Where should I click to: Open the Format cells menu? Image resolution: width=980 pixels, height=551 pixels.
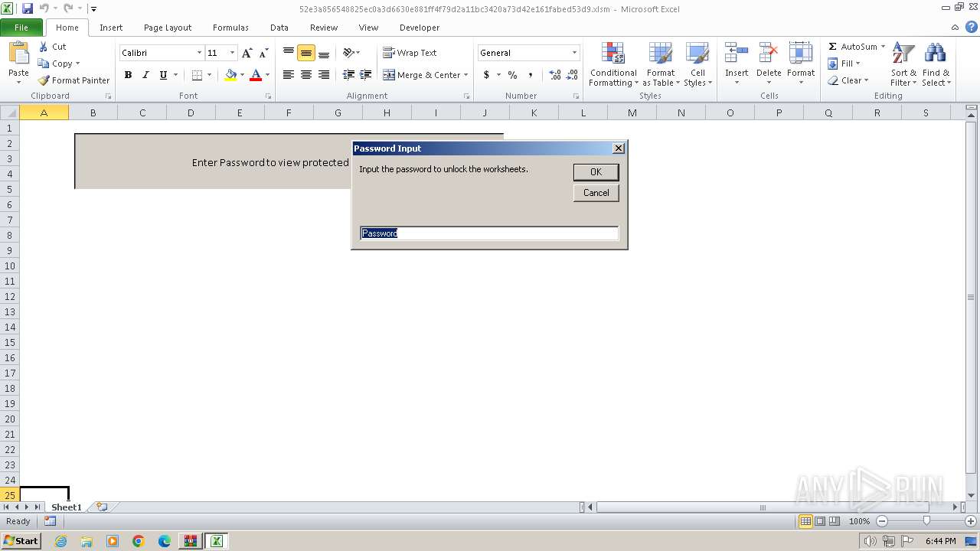tap(801, 64)
